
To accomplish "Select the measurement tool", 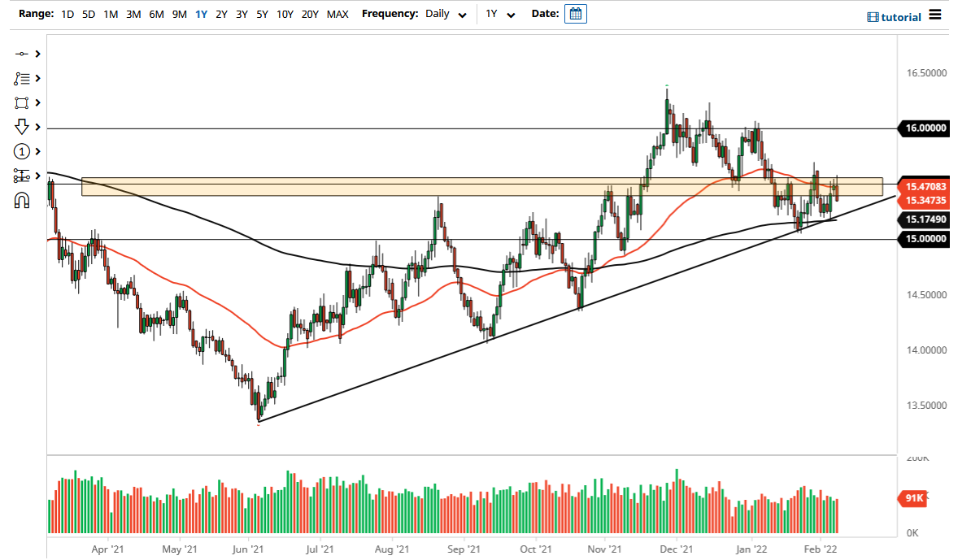I will click(21, 176).
